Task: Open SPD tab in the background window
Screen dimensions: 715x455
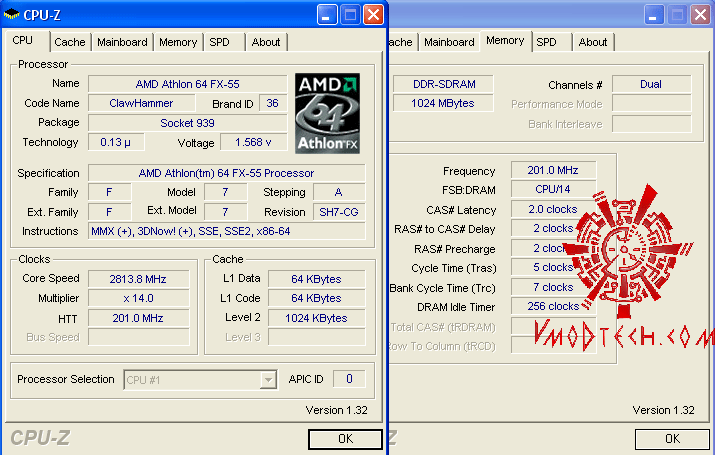Action: (x=546, y=42)
